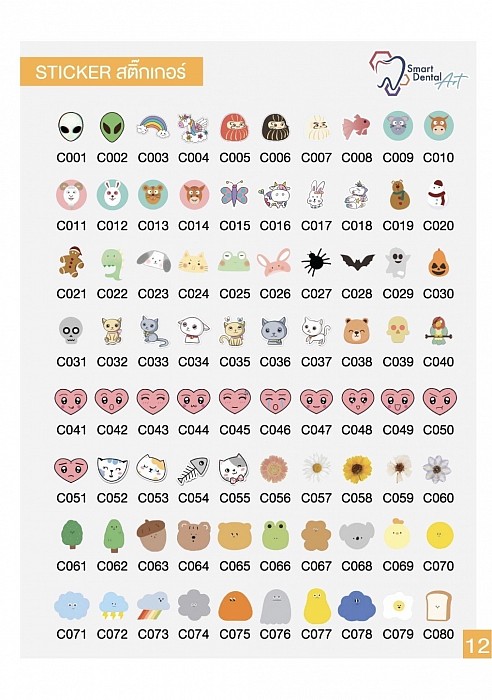
Task: Choose the fish bone sticker C054
Action: click(193, 470)
